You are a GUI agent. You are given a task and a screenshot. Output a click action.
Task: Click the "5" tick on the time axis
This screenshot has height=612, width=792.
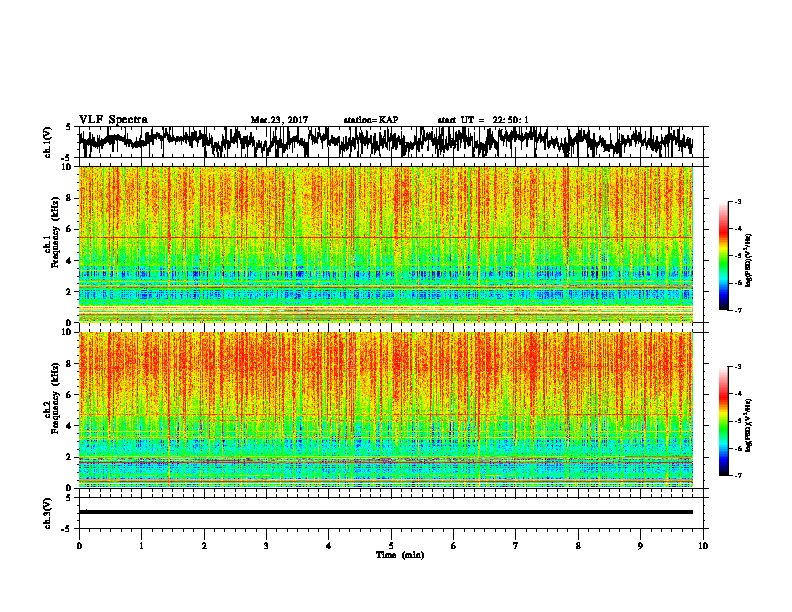pyautogui.click(x=391, y=546)
